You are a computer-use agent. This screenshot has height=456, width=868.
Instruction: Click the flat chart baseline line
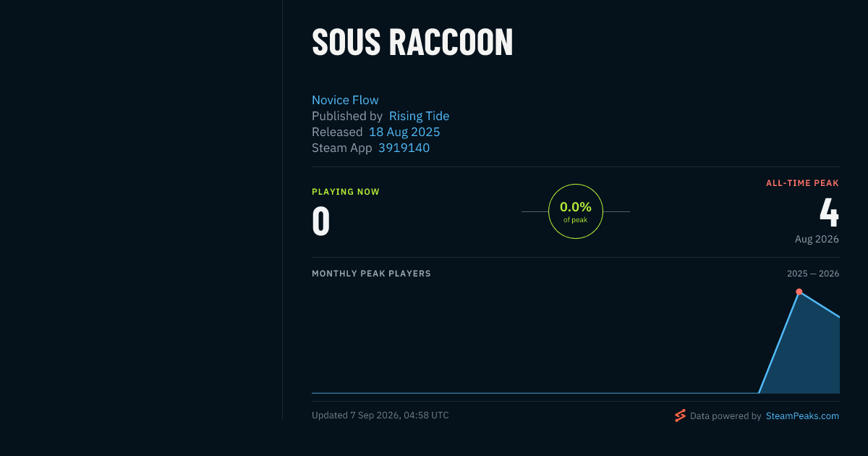click(535, 393)
